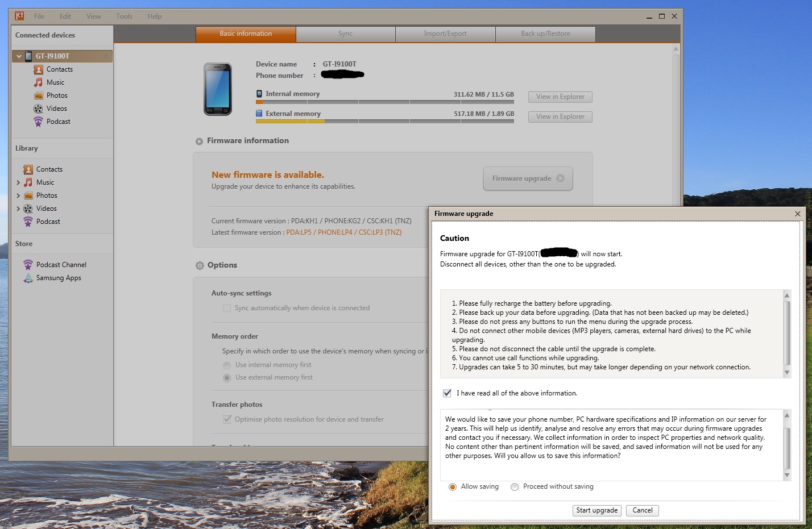Viewport: 812px width, 529px height.
Task: Click Library Contacts icon
Action: point(28,169)
